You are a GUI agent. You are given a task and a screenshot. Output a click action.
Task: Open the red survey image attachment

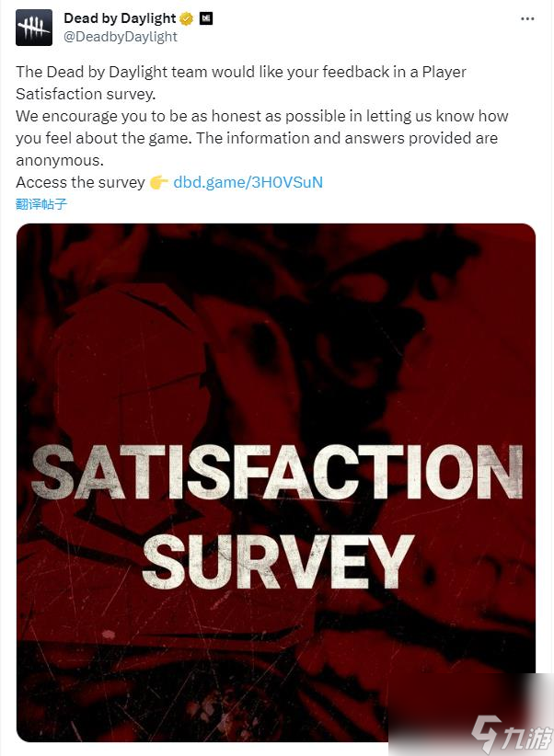276,483
